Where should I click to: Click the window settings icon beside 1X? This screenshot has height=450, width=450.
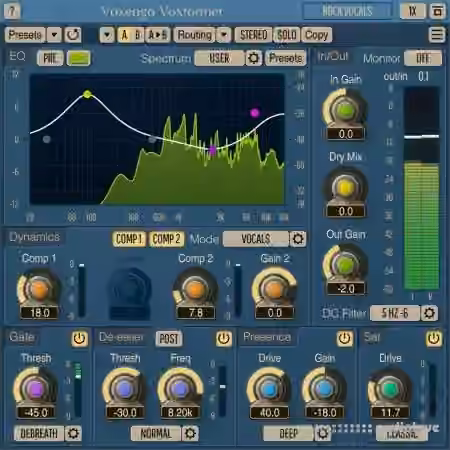(437, 11)
